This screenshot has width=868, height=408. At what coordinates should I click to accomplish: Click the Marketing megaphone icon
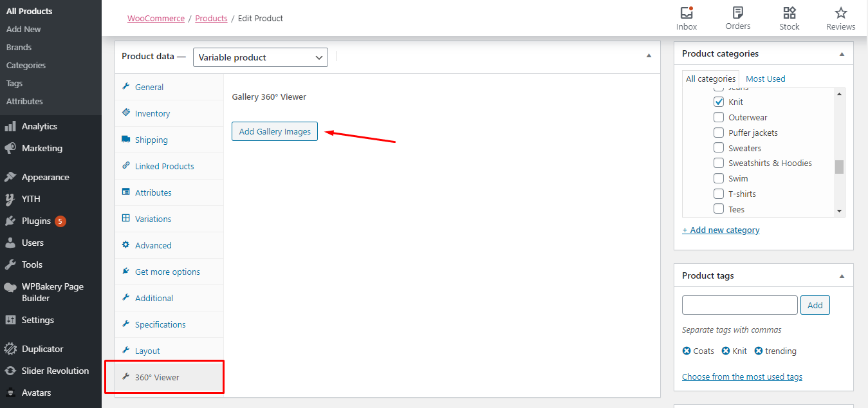pos(10,148)
